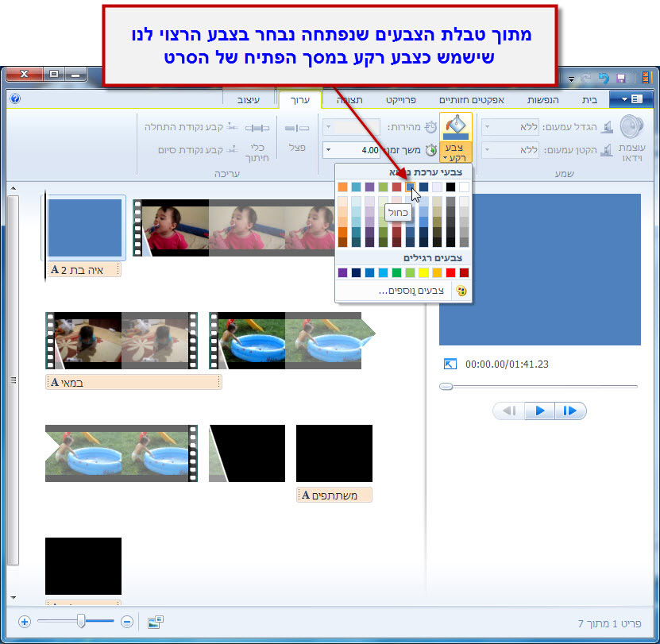
Task: Open the fade in (הגדל עמעום) dropdown
Action: point(488,127)
